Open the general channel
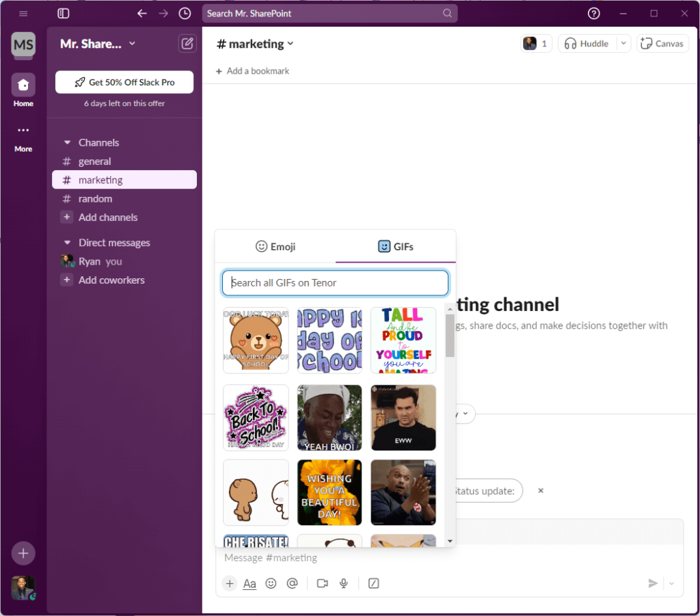This screenshot has width=700, height=616. click(x=124, y=161)
